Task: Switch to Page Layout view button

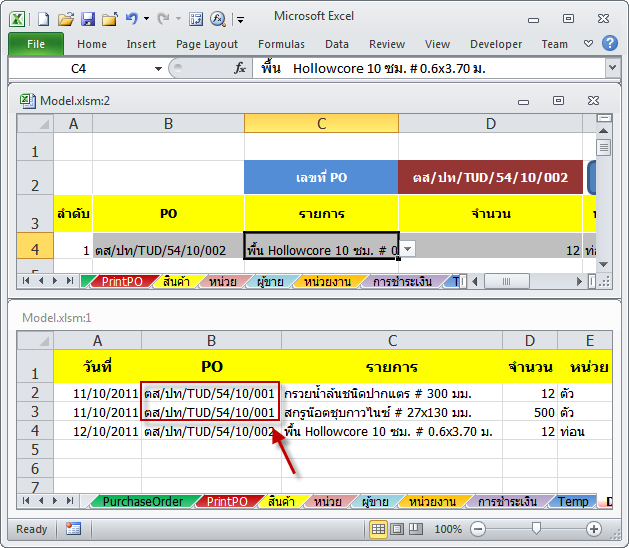Action: [398, 529]
